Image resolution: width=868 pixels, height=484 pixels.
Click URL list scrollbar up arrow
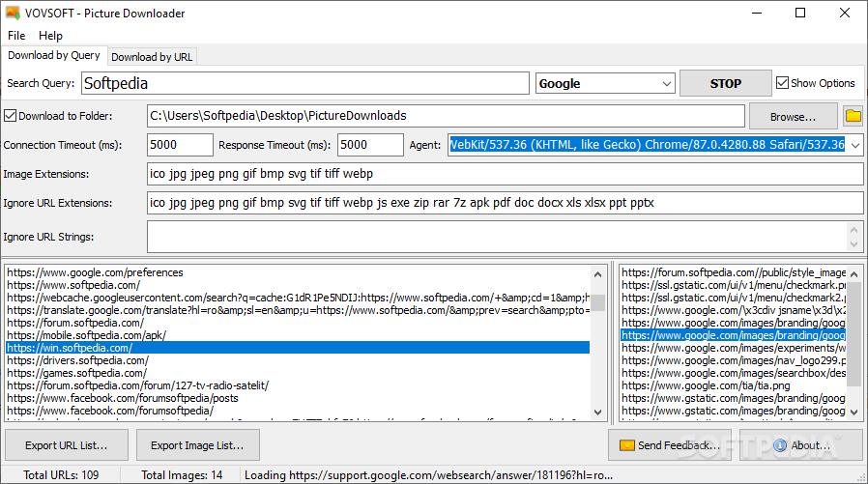(x=598, y=274)
